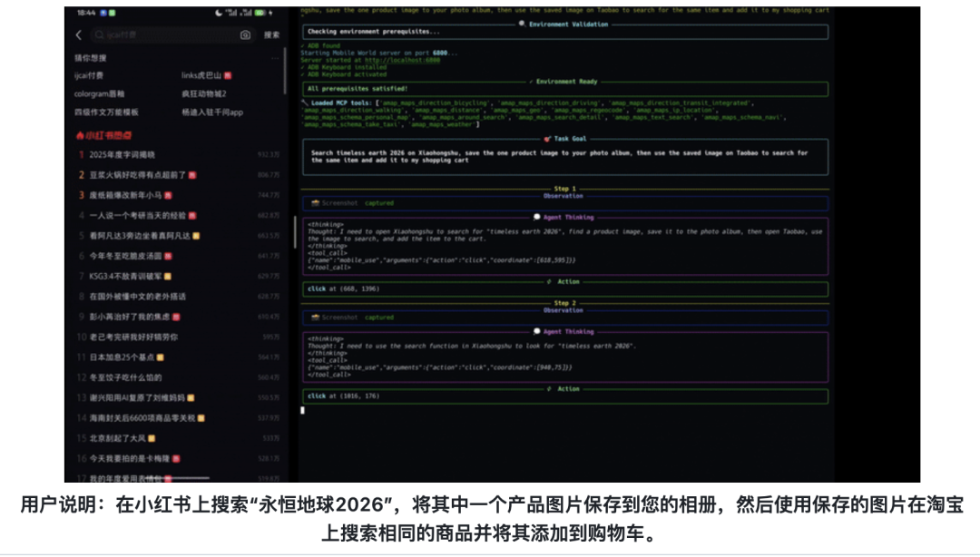Click the moon do-not-disturb status icon
The height and width of the screenshot is (557, 980).
click(x=218, y=13)
